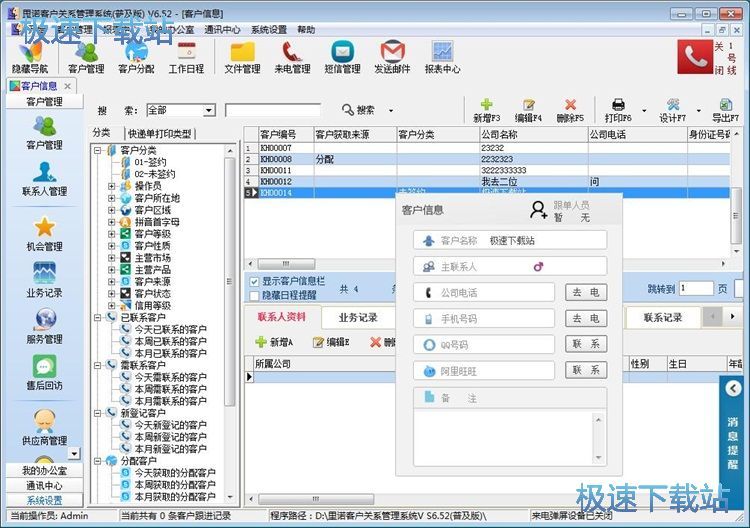Image resolution: width=750 pixels, height=528 pixels.
Task: Select 业务记录 sidebar icon
Action: pos(44,280)
